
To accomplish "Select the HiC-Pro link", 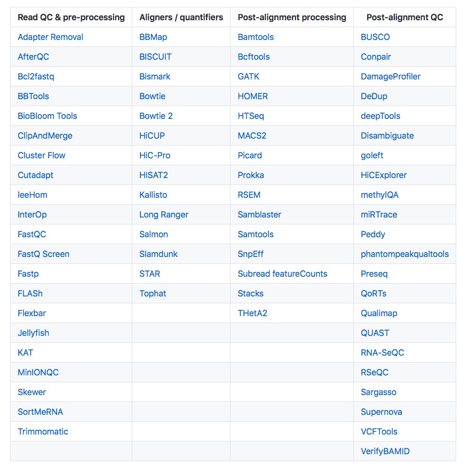I will [155, 155].
